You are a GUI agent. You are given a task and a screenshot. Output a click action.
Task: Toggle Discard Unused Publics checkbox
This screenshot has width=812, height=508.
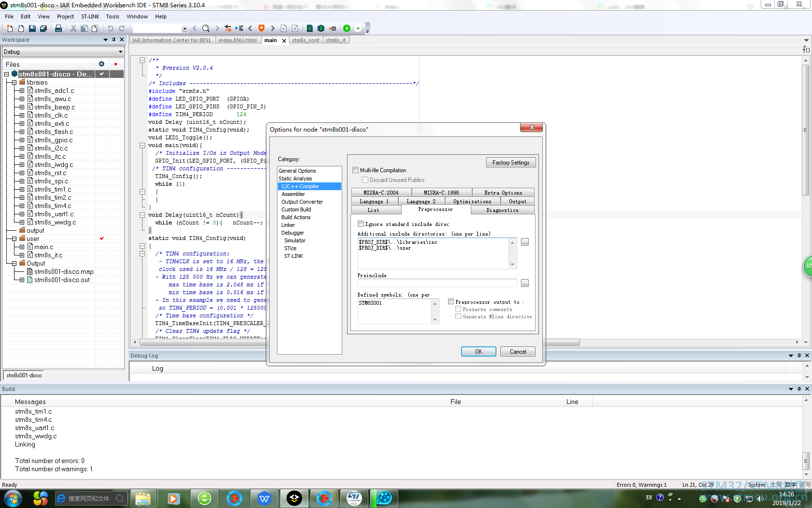pyautogui.click(x=365, y=180)
